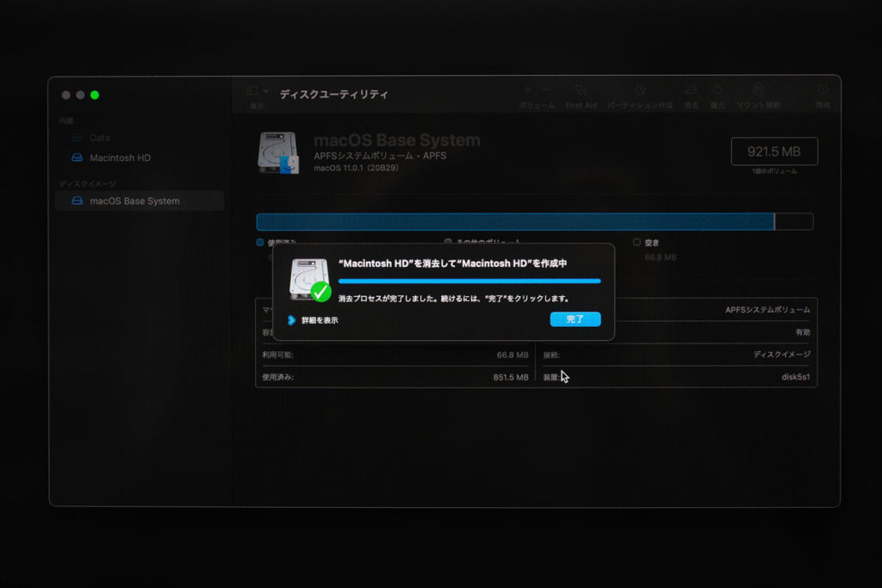The width and height of the screenshot is (882, 588).
Task: Click the blue 完了 button
Action: pos(575,319)
